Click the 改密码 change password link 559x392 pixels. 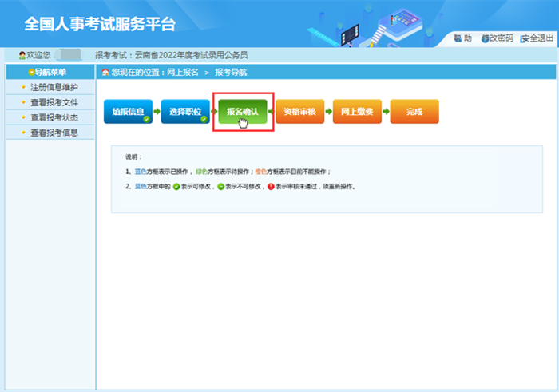tap(497, 38)
